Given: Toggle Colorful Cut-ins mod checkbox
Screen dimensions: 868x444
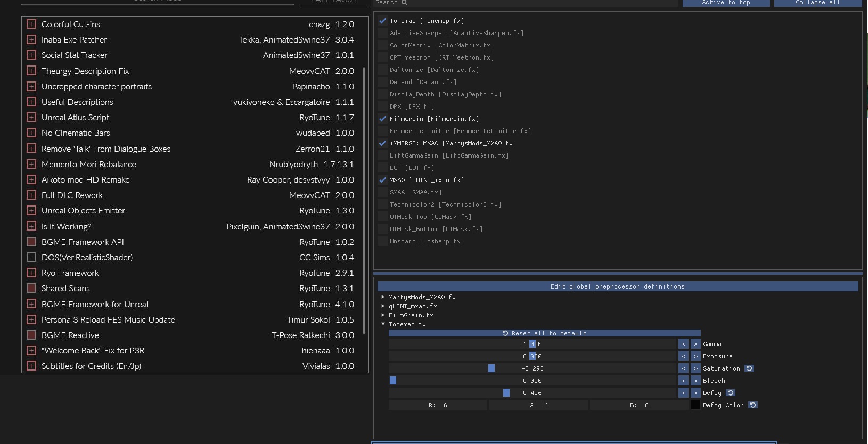Looking at the screenshot, I should pyautogui.click(x=31, y=24).
